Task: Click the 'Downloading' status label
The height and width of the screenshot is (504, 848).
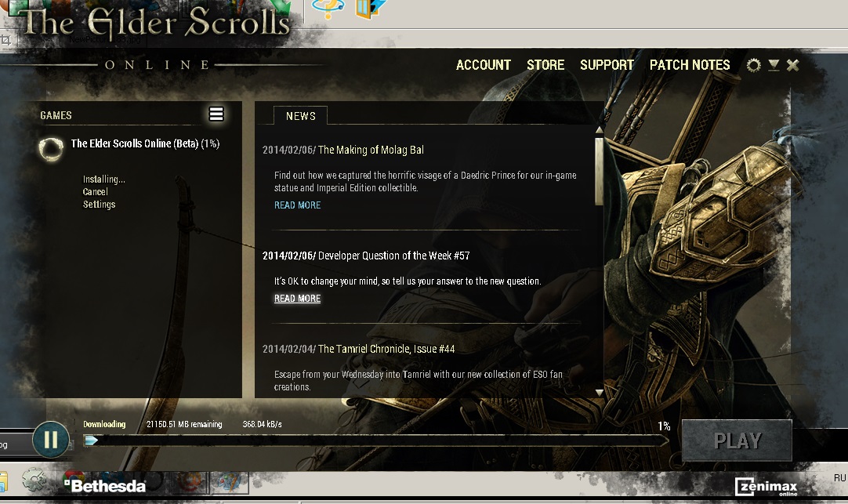Action: pyautogui.click(x=104, y=424)
